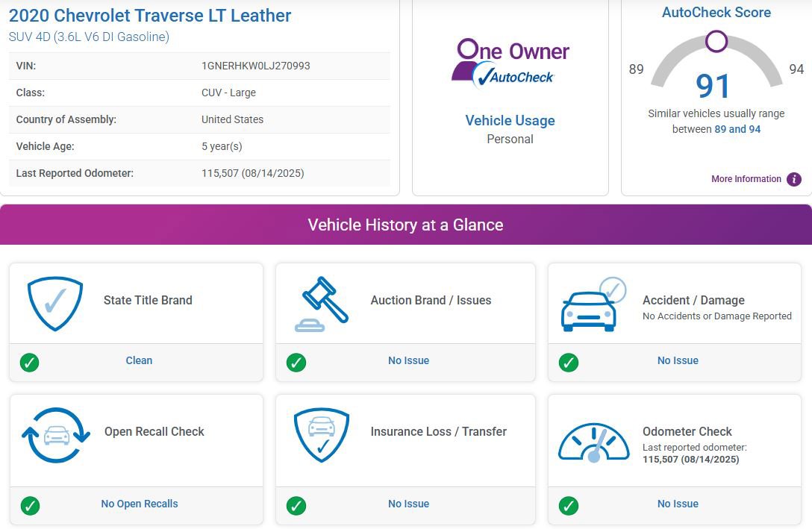Click the Accident / Damage car icon
Viewport: 812px width, 529px height.
(593, 304)
